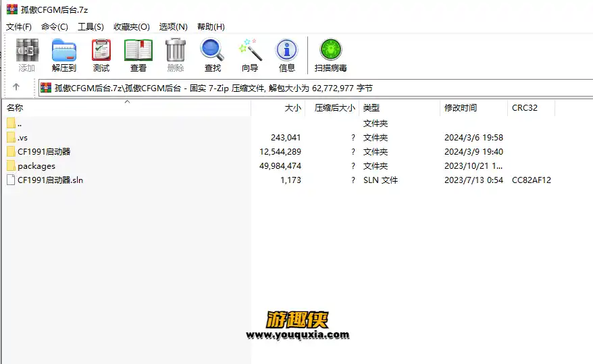Viewport: 593px width, 364px height.
Task: Select the packages folder icon
Action: 11,165
